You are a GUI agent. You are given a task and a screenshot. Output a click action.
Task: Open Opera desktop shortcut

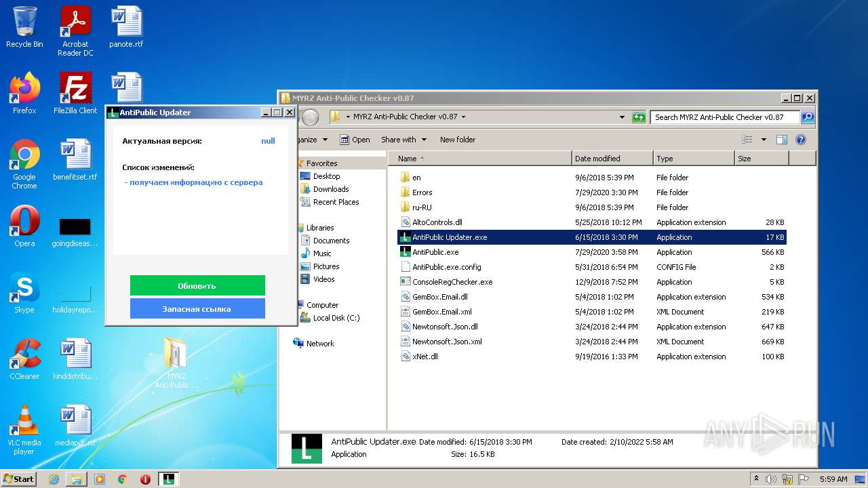(24, 226)
